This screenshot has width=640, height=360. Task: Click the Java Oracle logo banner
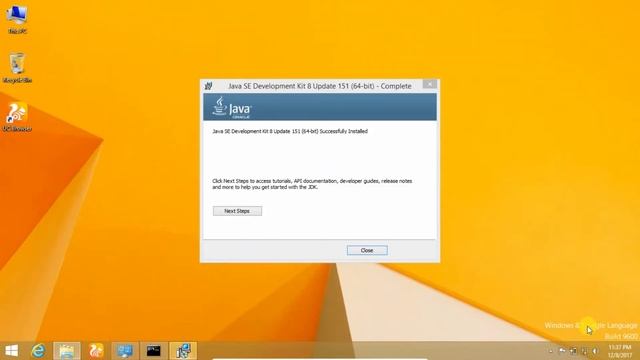coord(320,107)
